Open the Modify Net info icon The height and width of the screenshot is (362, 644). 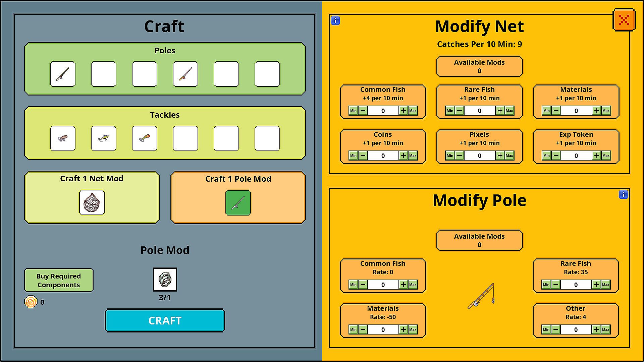(x=335, y=20)
